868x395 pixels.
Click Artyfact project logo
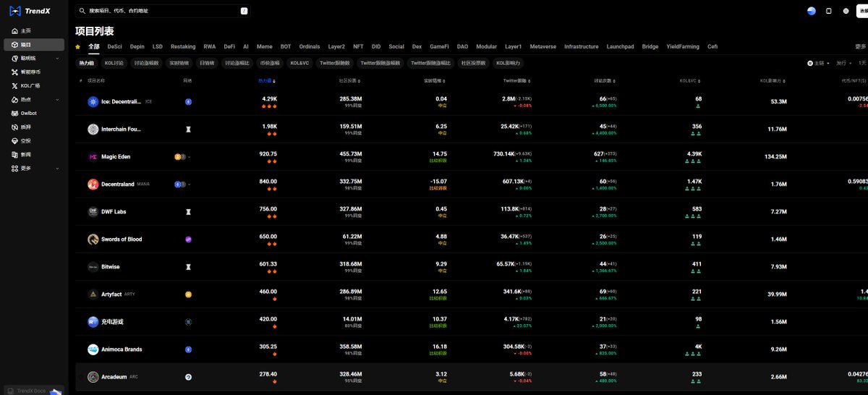[x=93, y=294]
